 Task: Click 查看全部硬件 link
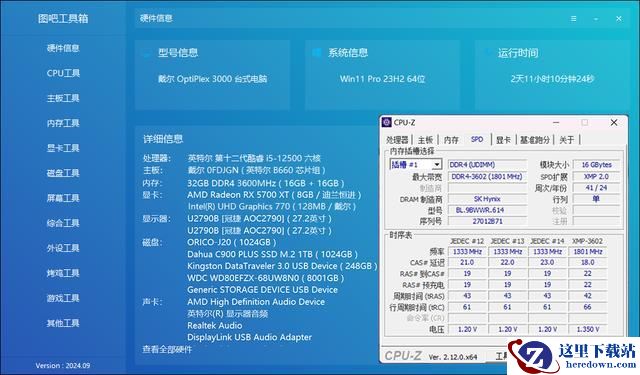tap(167, 349)
